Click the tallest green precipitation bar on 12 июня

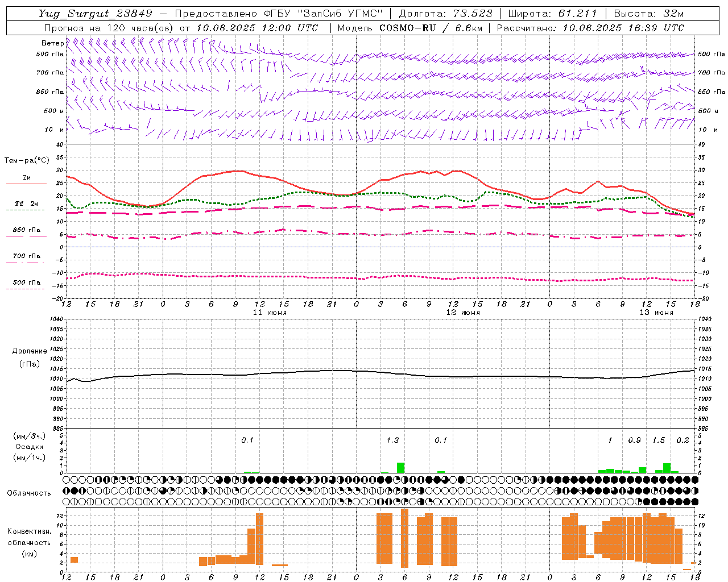pos(401,468)
